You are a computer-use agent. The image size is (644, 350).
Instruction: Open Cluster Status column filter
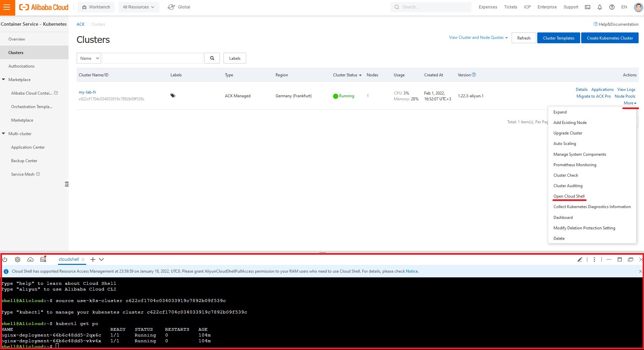(x=347, y=75)
